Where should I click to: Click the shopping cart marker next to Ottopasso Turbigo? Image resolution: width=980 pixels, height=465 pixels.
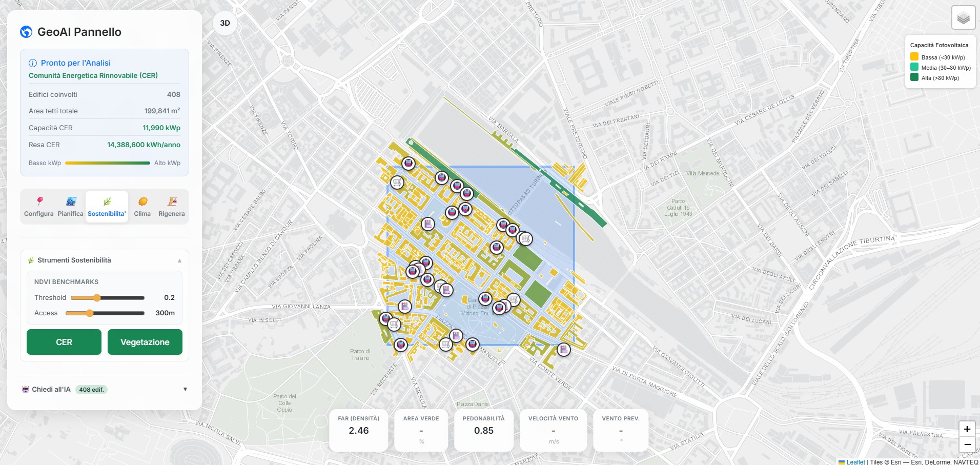526,238
